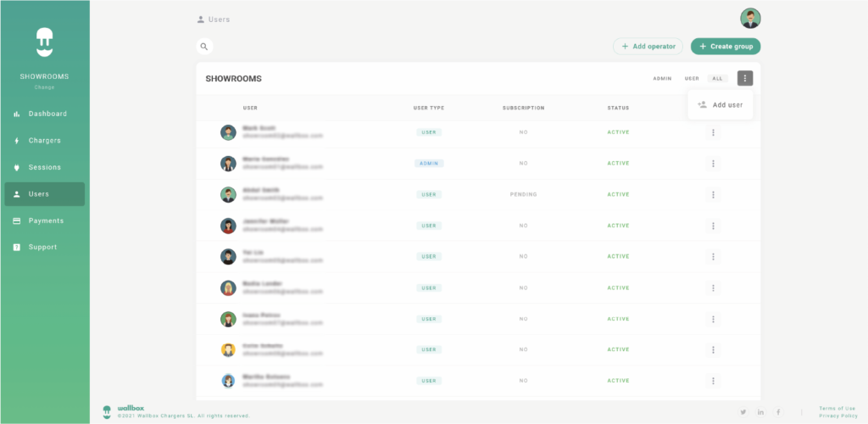Open the first user row's options menu
This screenshot has height=424, width=868.
point(713,132)
